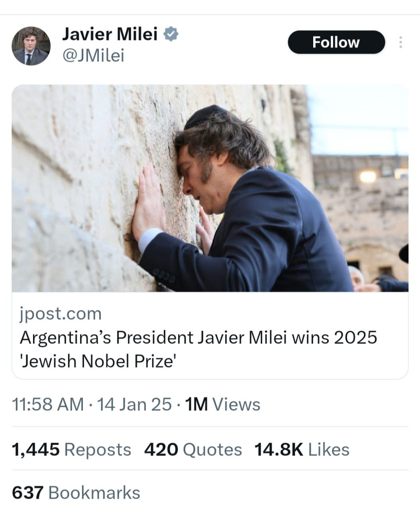Open the article headline about Milei winning 2025
The width and height of the screenshot is (420, 510).
[198, 337]
